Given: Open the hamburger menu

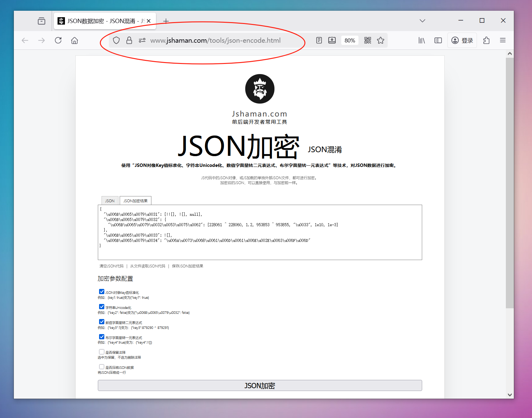Looking at the screenshot, I should [503, 40].
